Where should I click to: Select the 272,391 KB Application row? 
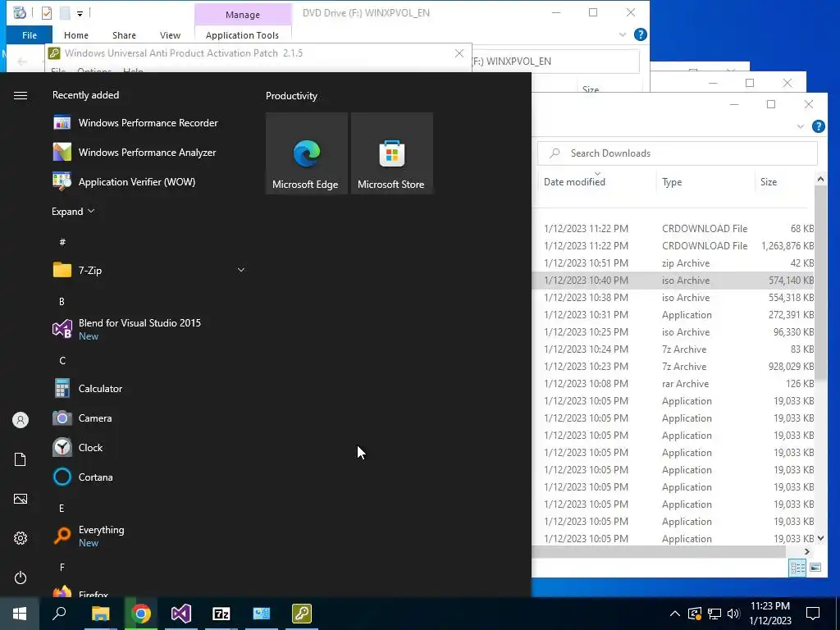pyautogui.click(x=673, y=314)
